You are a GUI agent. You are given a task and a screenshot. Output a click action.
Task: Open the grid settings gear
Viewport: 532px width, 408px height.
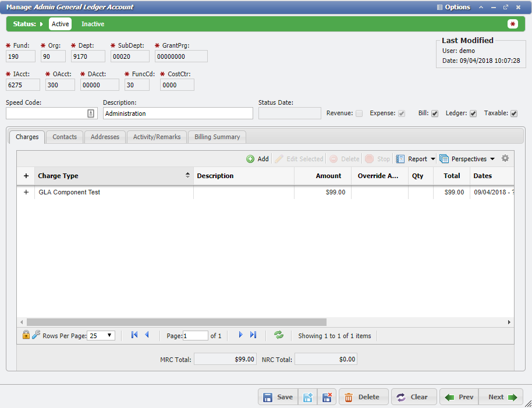coord(505,158)
